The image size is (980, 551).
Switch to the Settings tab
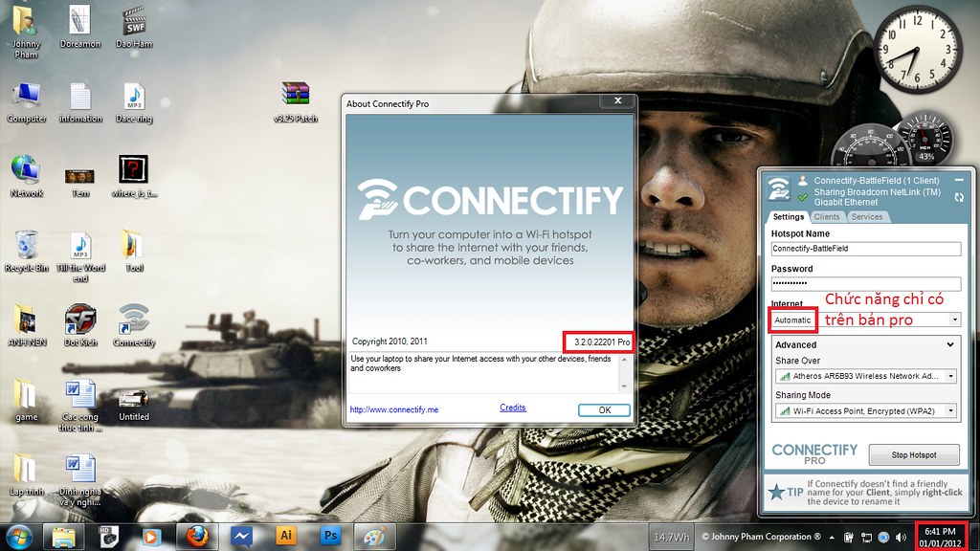click(x=789, y=217)
